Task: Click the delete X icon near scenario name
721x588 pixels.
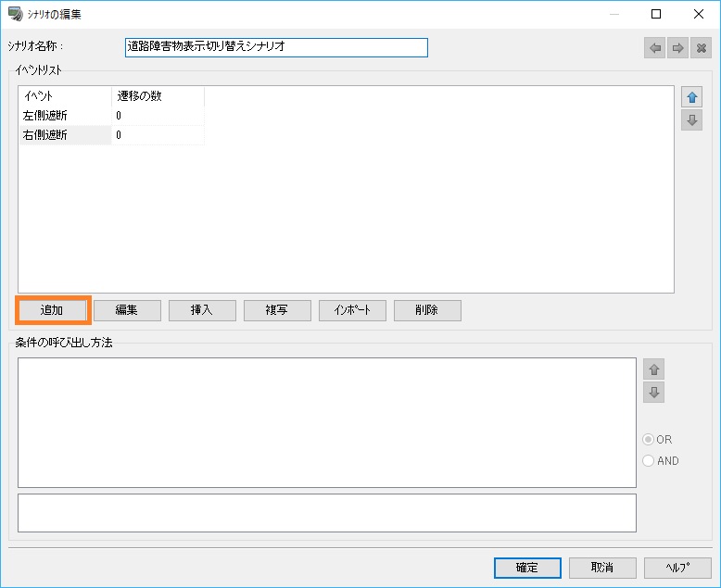Action: (x=701, y=48)
